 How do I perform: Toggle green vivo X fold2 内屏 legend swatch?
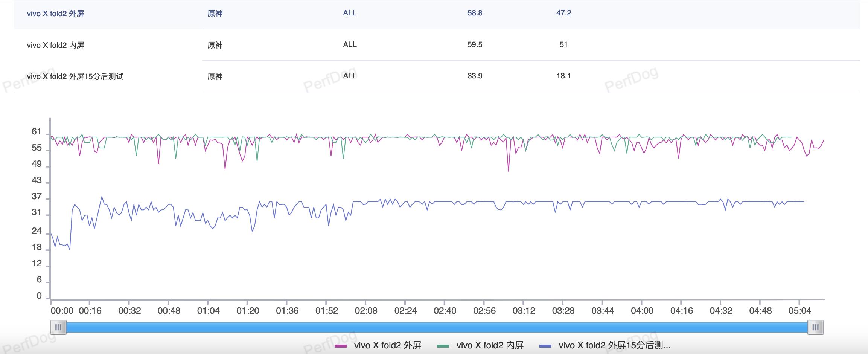coord(443,346)
